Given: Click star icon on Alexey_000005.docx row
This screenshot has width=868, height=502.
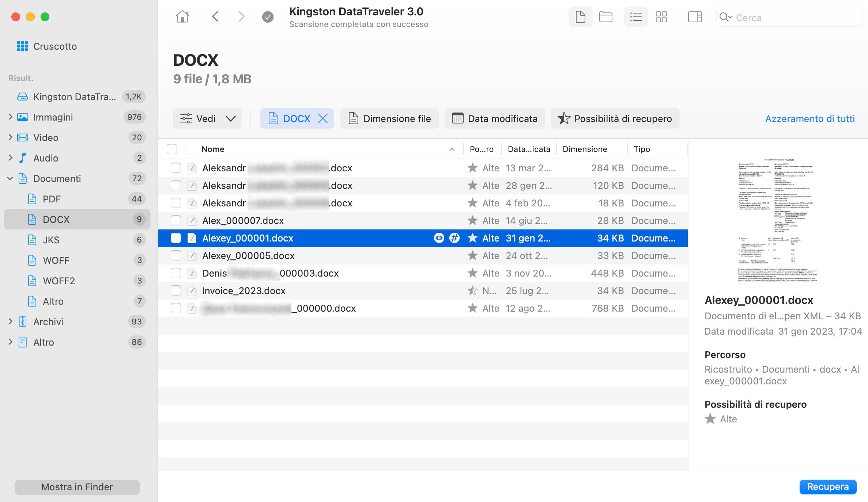Looking at the screenshot, I should (472, 256).
